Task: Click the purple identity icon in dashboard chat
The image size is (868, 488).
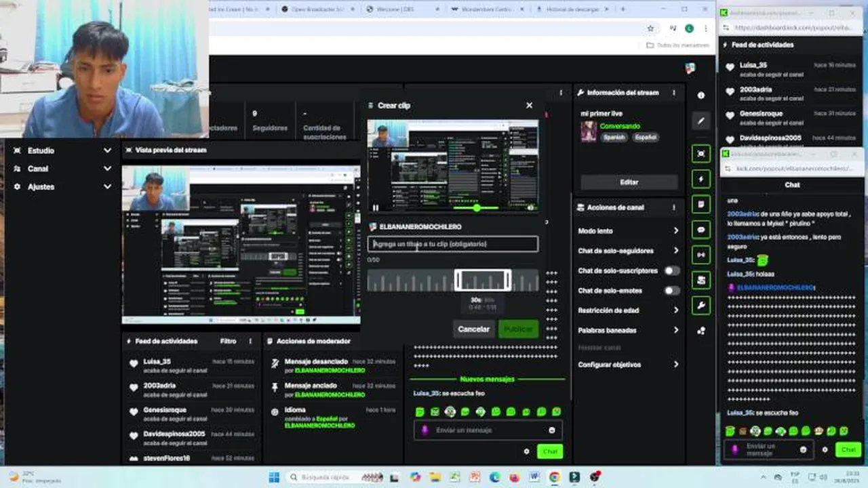Action: click(x=425, y=430)
